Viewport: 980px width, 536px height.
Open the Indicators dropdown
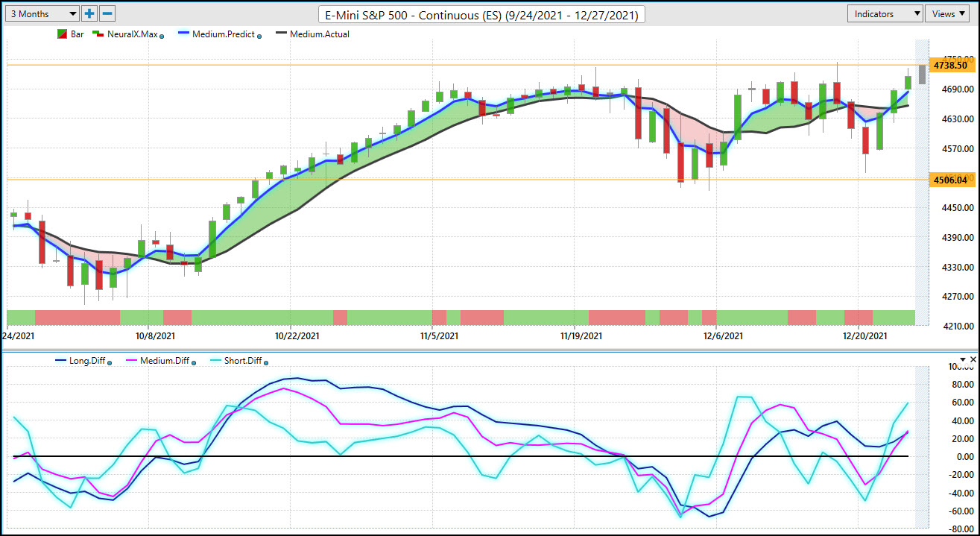coord(885,13)
